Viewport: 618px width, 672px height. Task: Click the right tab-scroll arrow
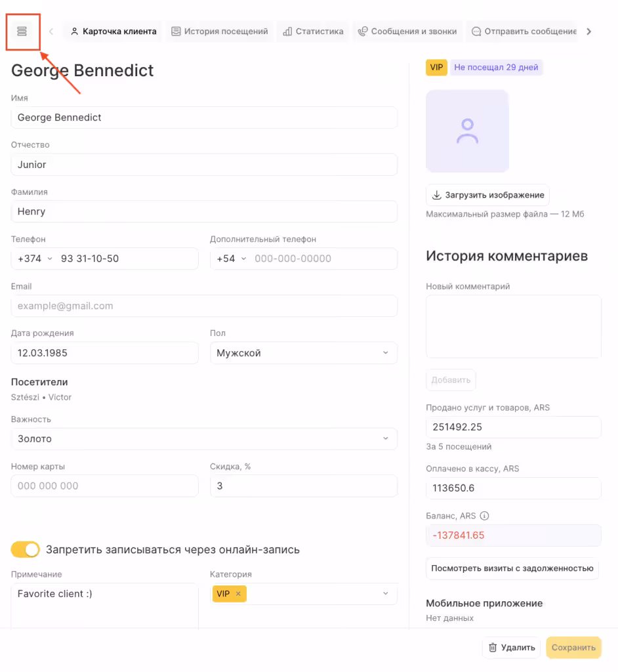point(588,31)
